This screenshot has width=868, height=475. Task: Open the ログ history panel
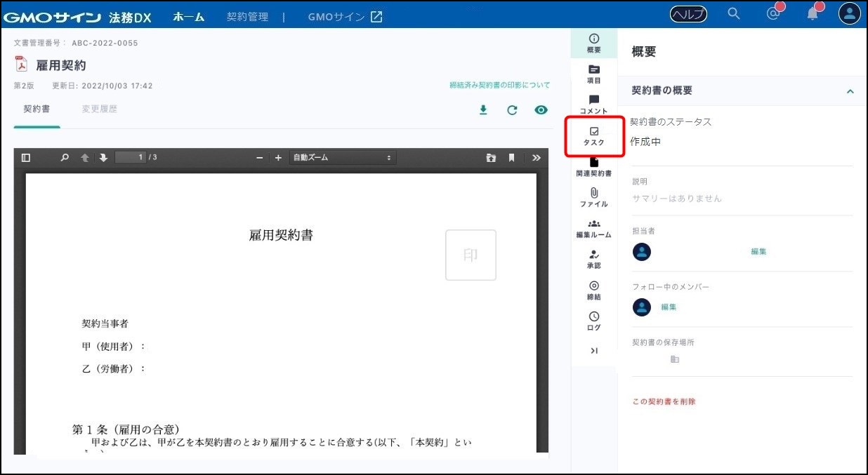click(593, 321)
